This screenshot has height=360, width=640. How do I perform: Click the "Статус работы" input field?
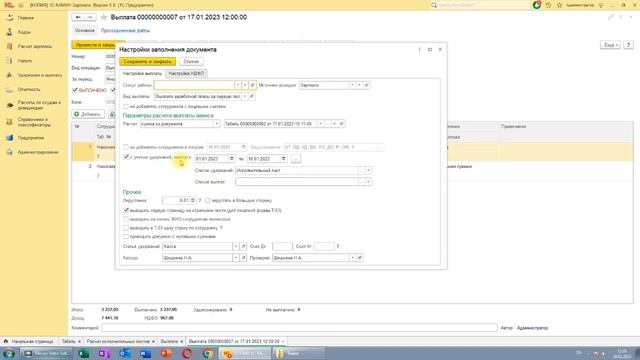coord(194,85)
